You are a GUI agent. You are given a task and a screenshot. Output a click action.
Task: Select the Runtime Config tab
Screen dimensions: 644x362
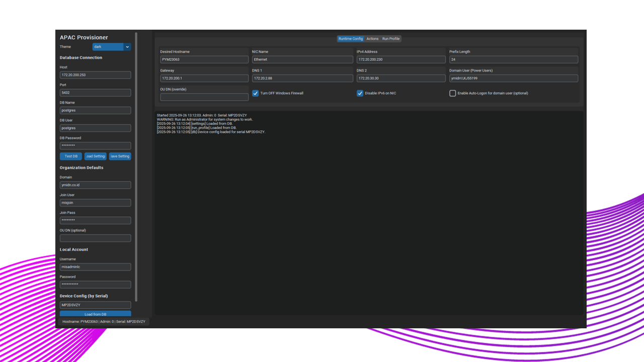click(x=350, y=39)
